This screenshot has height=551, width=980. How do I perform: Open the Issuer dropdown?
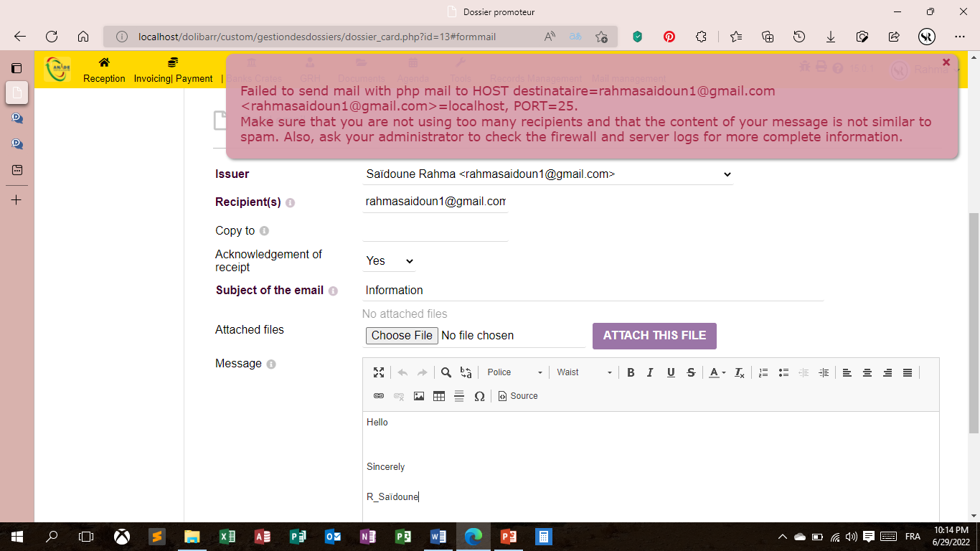(x=548, y=174)
